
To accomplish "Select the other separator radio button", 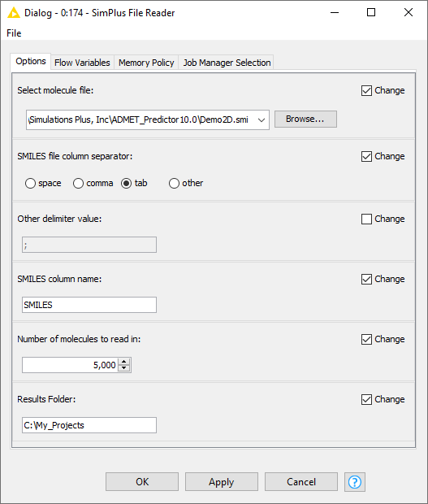I will click(x=174, y=183).
